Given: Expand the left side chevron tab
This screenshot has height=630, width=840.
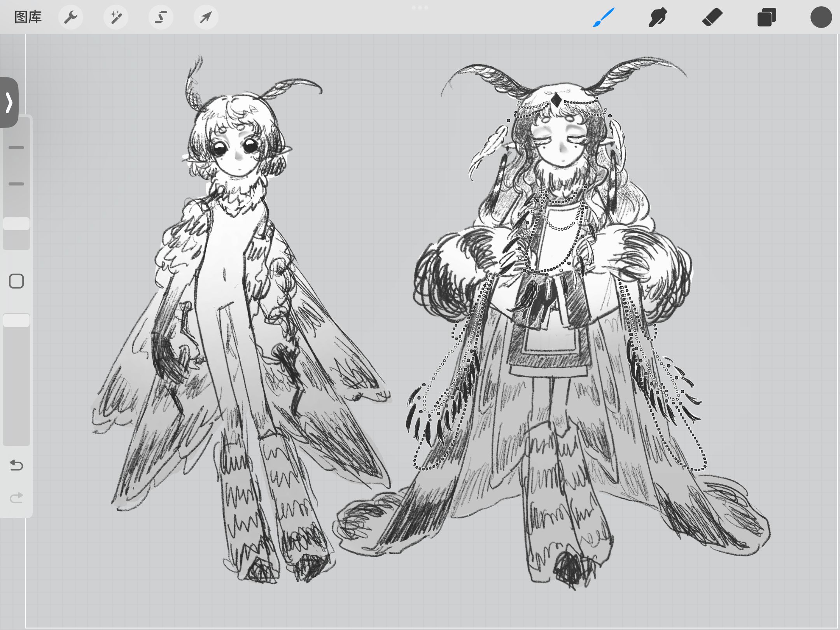Looking at the screenshot, I should coord(9,102).
